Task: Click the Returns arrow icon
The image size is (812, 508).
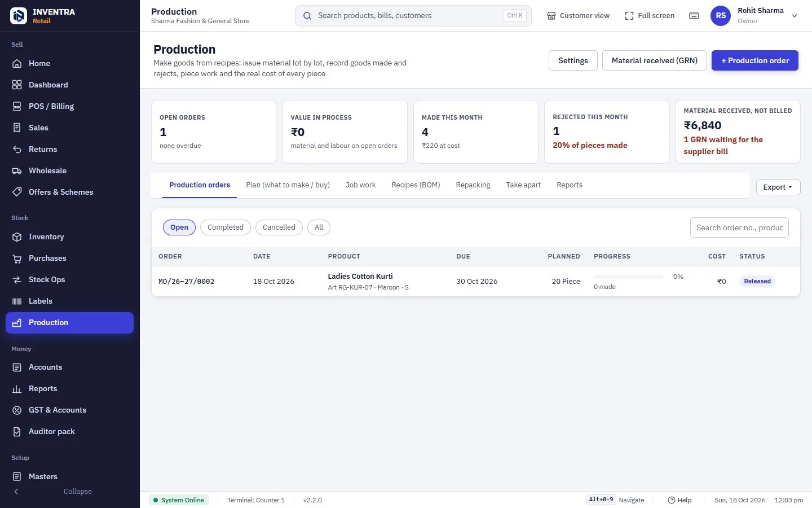Action: (17, 149)
